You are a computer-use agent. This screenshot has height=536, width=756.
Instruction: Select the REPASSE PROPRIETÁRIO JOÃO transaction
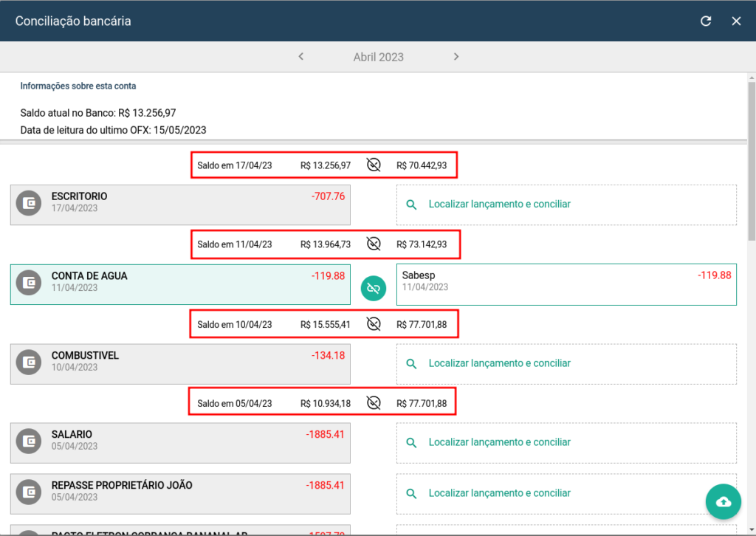(x=180, y=494)
